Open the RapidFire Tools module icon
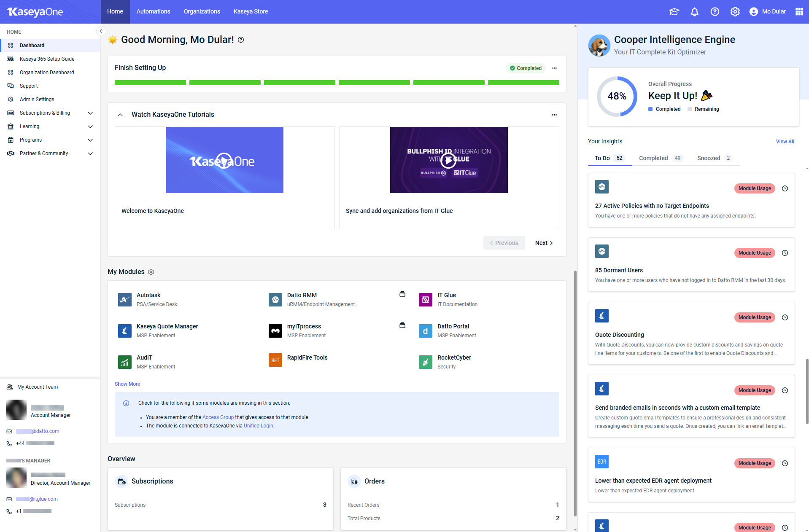Image resolution: width=809 pixels, height=532 pixels. [275, 360]
